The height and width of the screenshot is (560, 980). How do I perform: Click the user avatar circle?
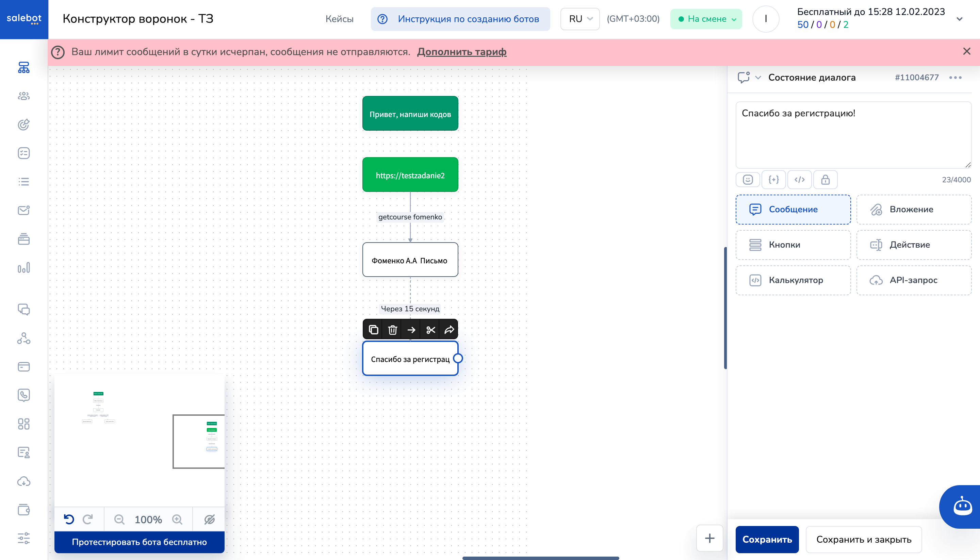click(x=765, y=19)
